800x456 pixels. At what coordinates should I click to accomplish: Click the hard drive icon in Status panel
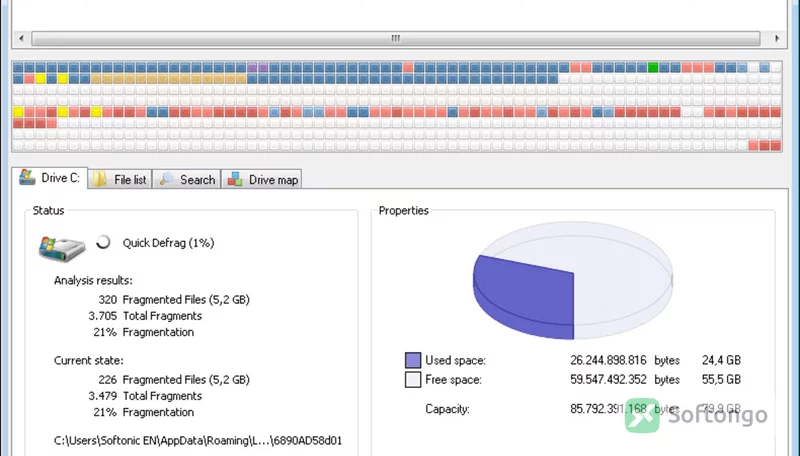pyautogui.click(x=62, y=248)
